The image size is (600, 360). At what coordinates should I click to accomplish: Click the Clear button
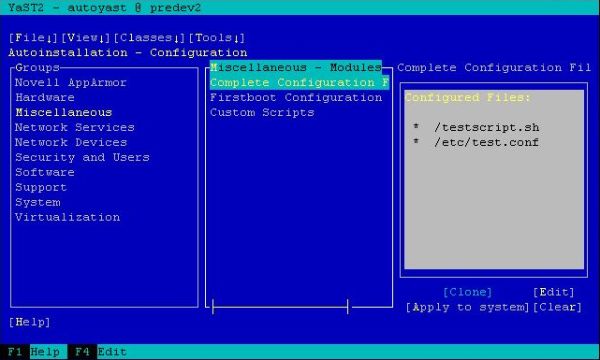click(557, 307)
